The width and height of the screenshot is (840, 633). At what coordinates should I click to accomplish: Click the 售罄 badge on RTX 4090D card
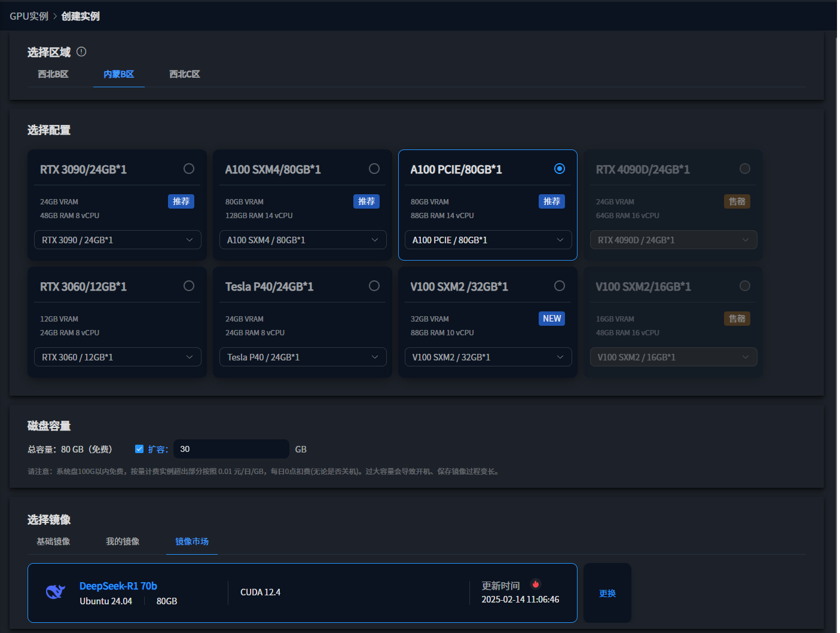point(737,201)
